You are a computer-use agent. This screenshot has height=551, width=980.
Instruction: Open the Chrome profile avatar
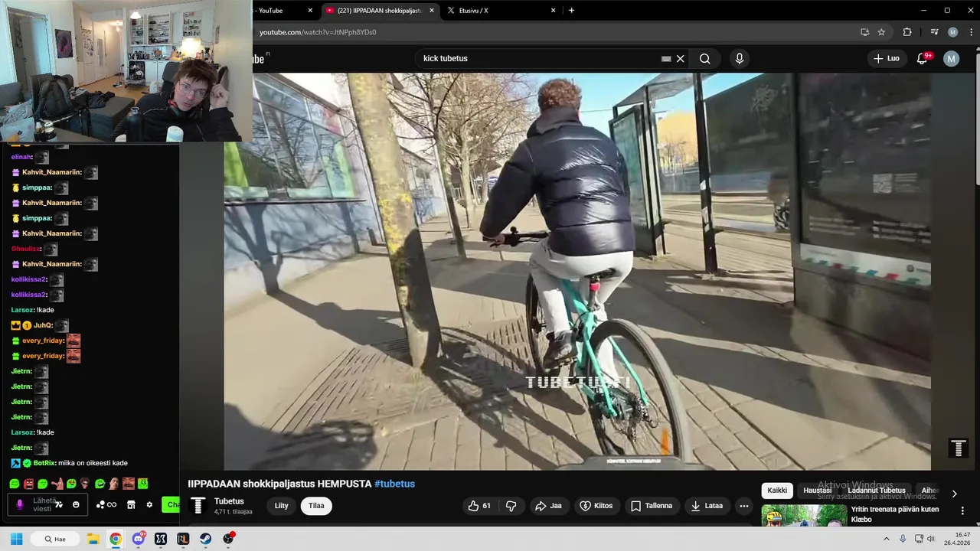[x=952, y=32]
